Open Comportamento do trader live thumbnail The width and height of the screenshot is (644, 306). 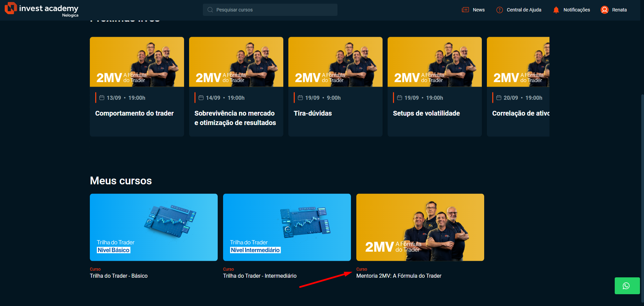click(x=137, y=62)
